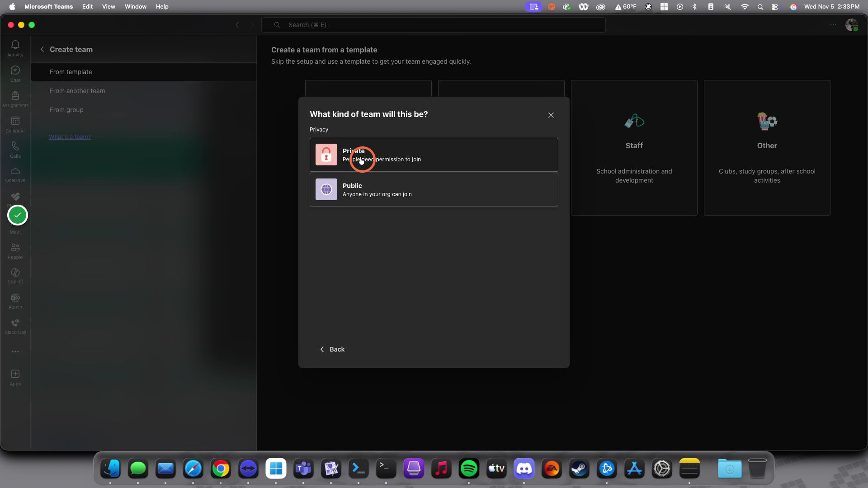
Task: Go Back in the dialog
Action: tap(332, 349)
